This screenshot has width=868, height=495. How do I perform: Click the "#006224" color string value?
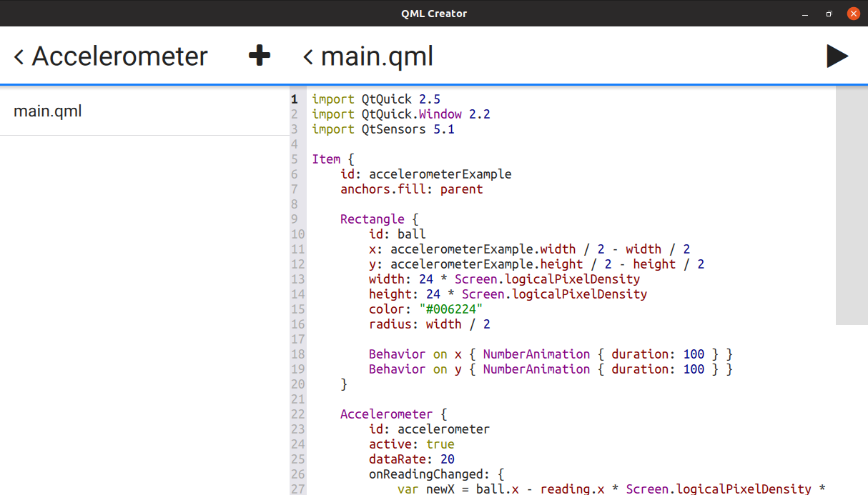[x=447, y=309]
